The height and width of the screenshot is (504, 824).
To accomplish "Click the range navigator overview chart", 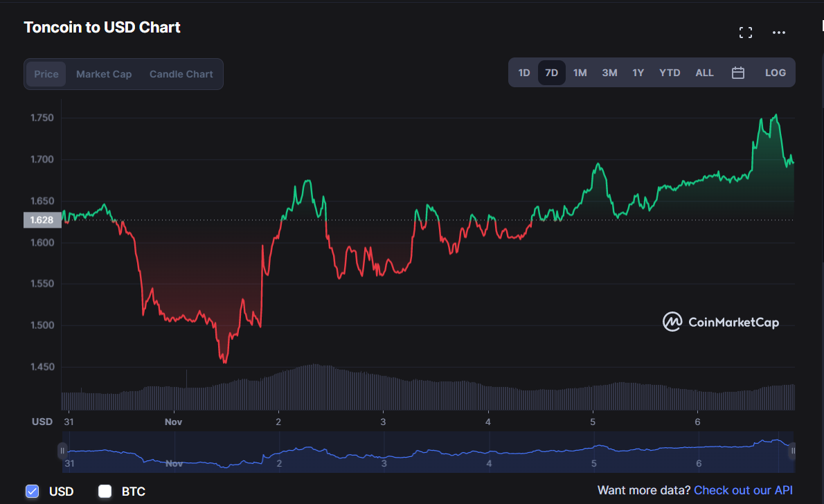I will (x=428, y=451).
